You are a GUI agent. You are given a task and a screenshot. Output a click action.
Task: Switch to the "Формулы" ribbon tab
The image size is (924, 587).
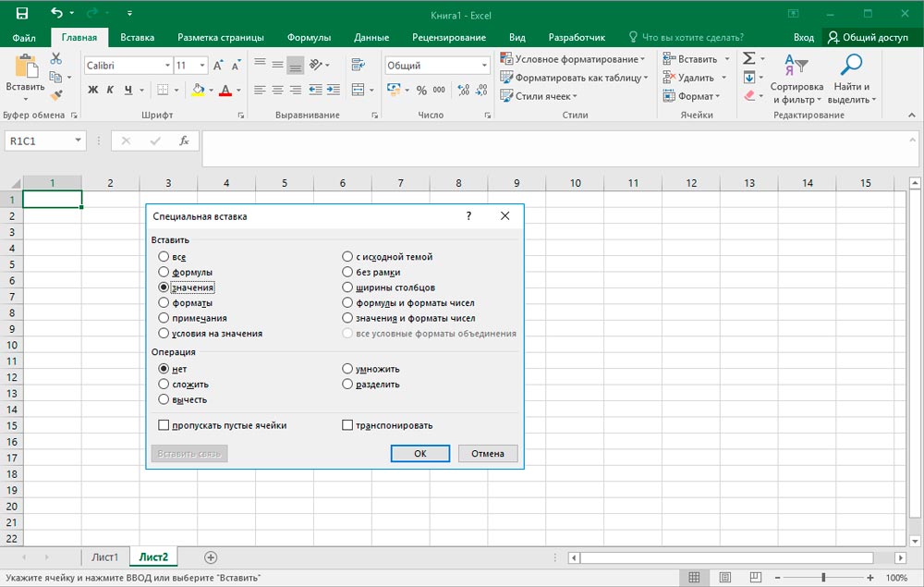tap(309, 37)
